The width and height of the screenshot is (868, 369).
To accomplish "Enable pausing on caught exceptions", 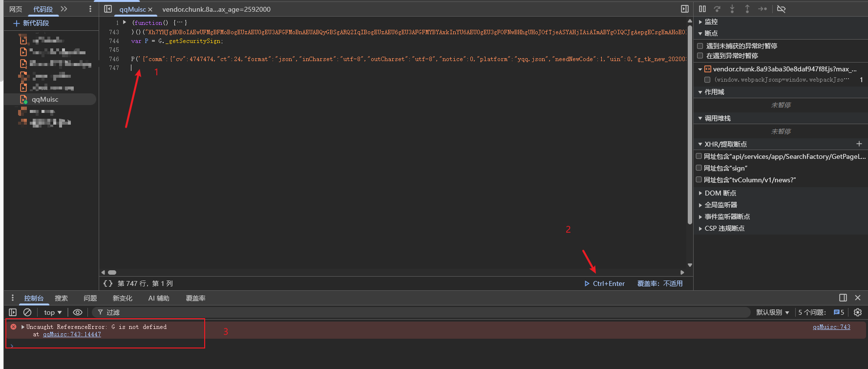I will coord(700,56).
